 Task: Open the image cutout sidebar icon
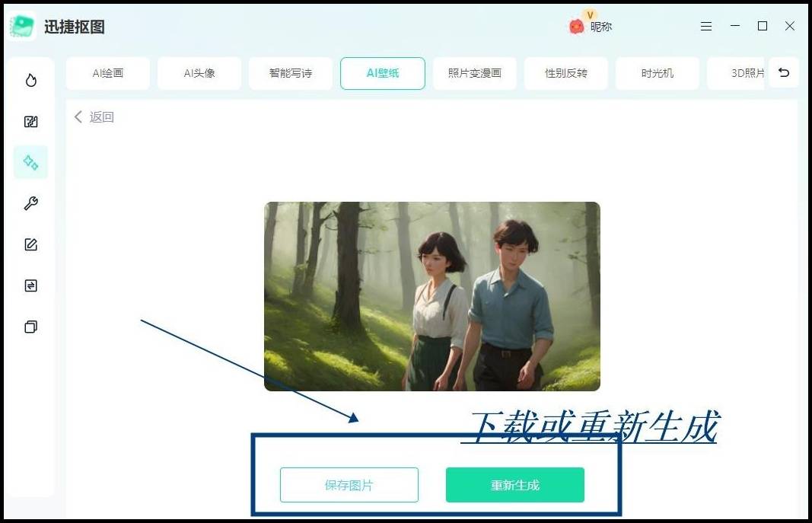[30, 122]
